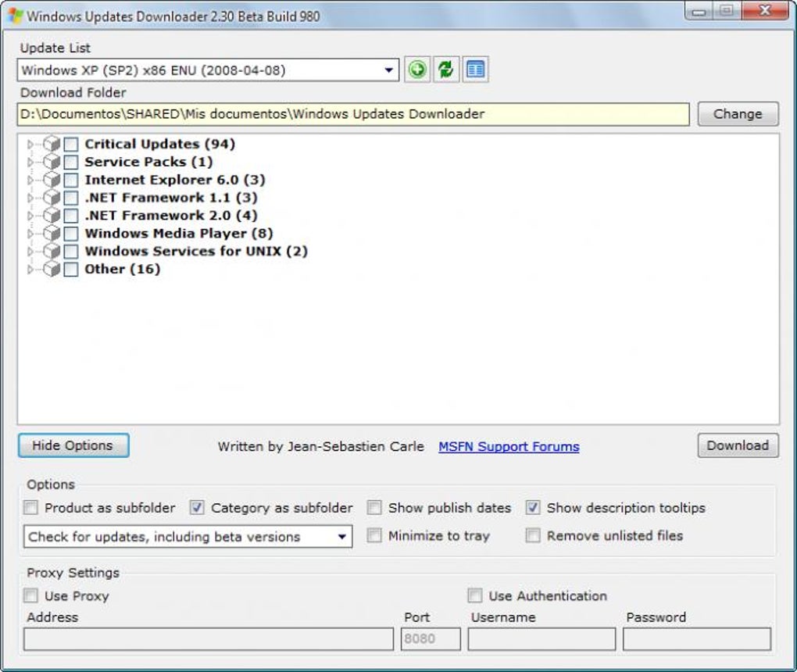Check the Service Packs (1) checkbox

[x=71, y=163]
